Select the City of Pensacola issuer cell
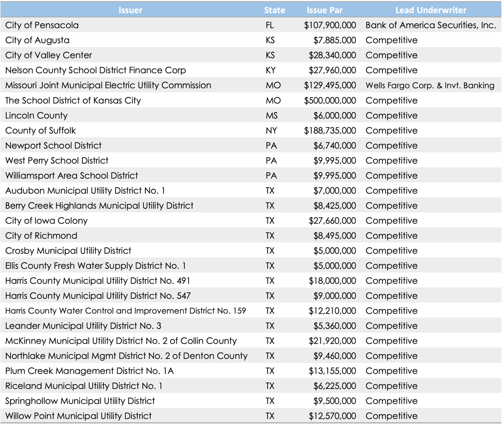 pyautogui.click(x=42, y=25)
